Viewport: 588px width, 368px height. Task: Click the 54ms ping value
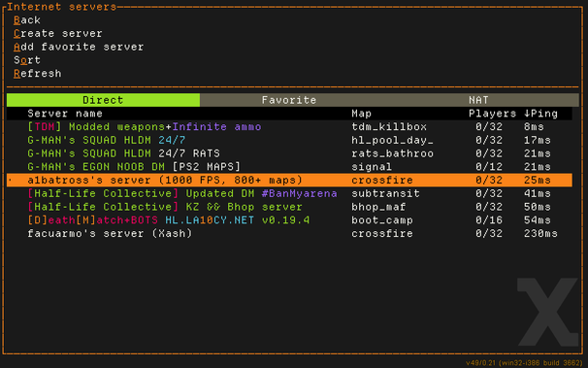538,220
